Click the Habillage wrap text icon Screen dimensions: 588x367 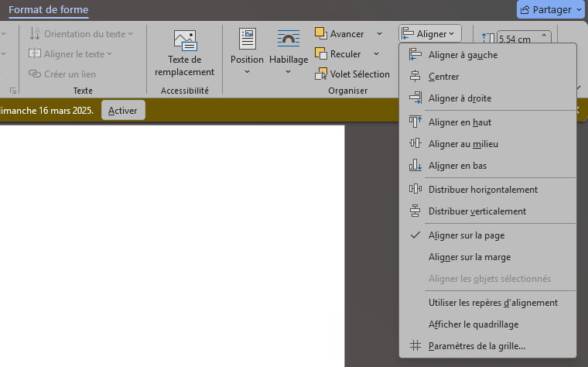289,39
